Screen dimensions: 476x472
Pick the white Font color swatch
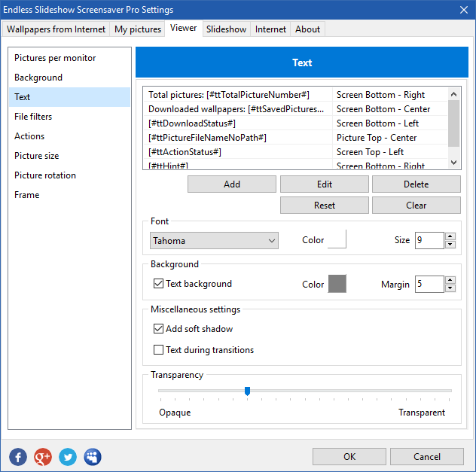[337, 239]
